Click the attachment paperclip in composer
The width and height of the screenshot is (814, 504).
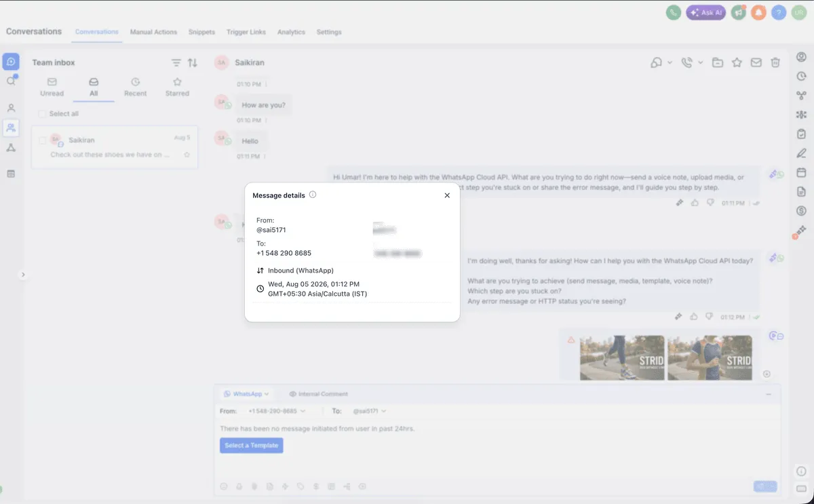tap(254, 486)
